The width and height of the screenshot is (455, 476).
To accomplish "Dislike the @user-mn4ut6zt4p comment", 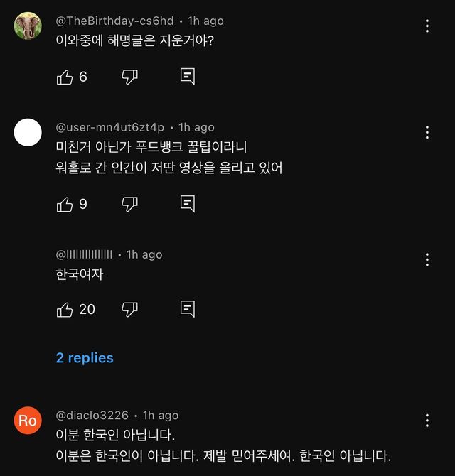I will tap(129, 205).
